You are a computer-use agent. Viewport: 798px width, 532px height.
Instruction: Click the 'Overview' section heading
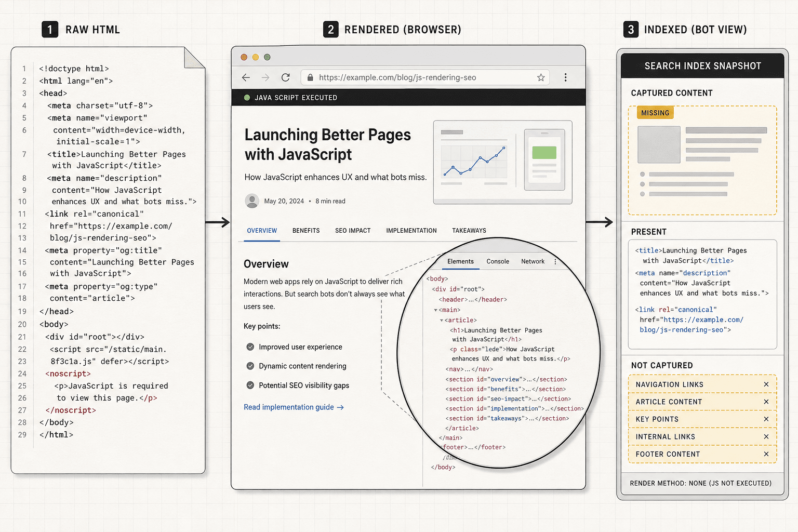(x=266, y=264)
